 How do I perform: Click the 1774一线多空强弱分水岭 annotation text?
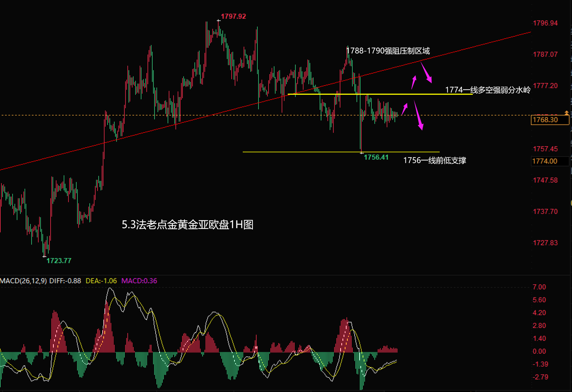tap(488, 90)
